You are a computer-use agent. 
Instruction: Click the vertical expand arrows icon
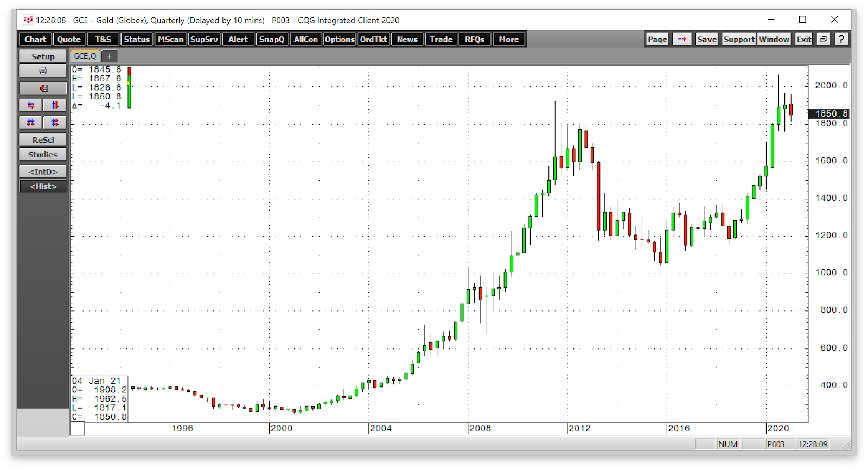pyautogui.click(x=55, y=105)
